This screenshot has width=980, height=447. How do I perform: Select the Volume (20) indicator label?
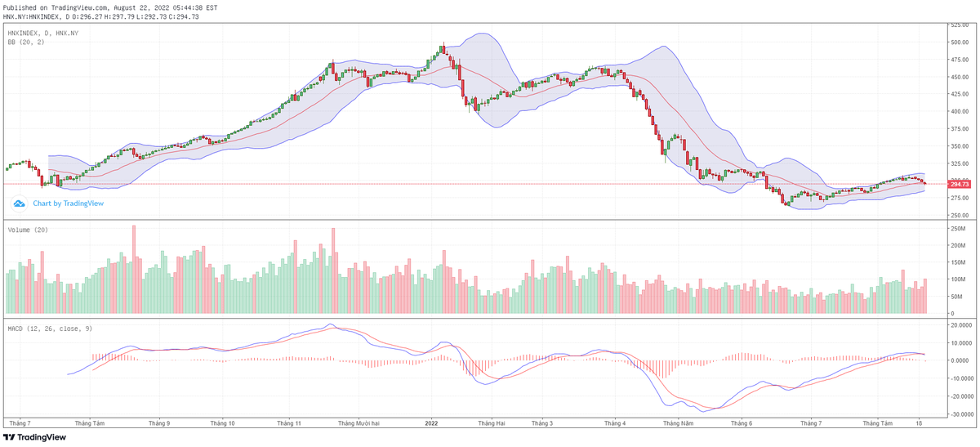tap(28, 230)
